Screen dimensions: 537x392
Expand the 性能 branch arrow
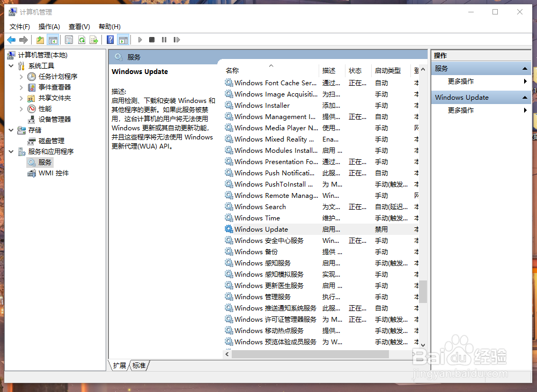tap(21, 109)
